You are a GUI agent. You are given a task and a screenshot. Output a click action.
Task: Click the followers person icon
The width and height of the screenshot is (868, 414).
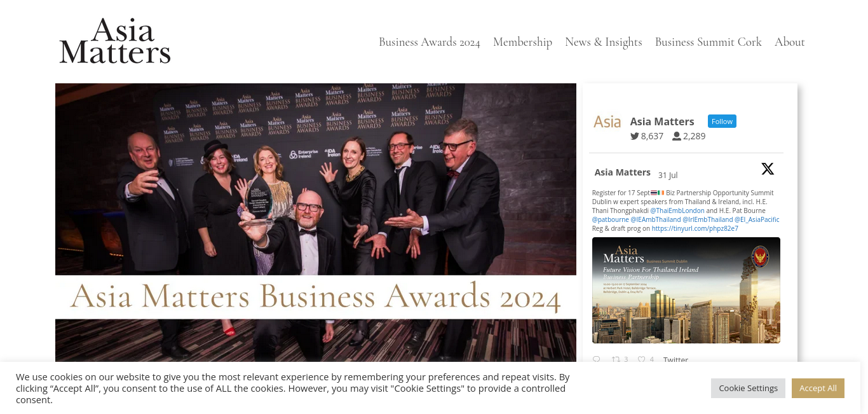tap(677, 136)
